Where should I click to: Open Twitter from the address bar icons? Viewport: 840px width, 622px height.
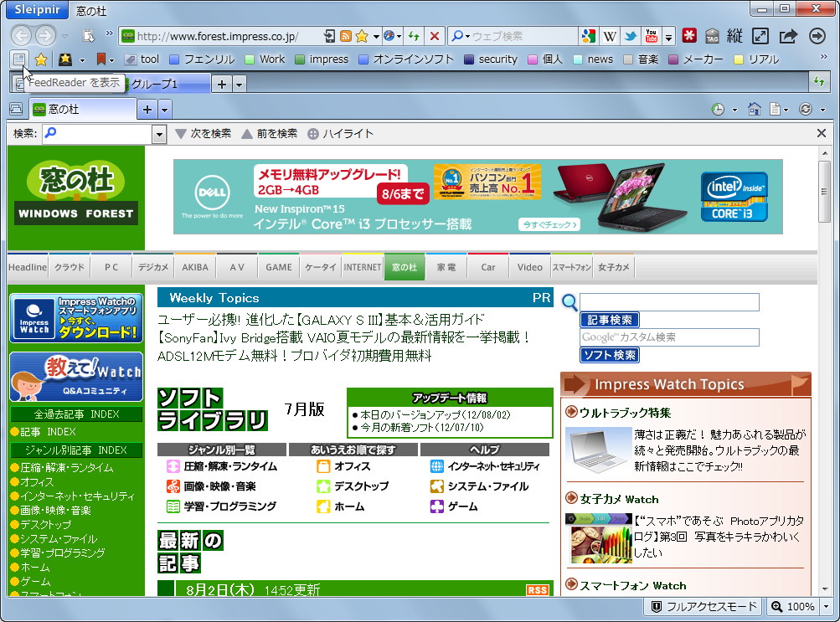[630, 37]
